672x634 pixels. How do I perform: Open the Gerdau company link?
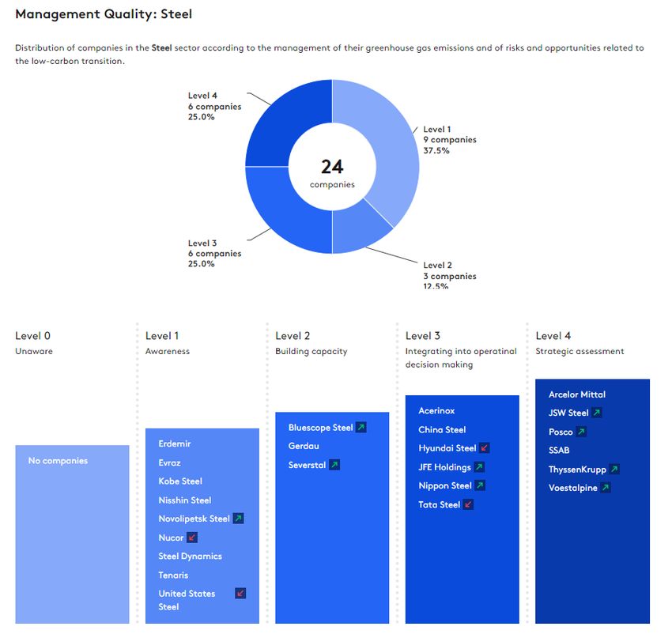[x=304, y=446]
